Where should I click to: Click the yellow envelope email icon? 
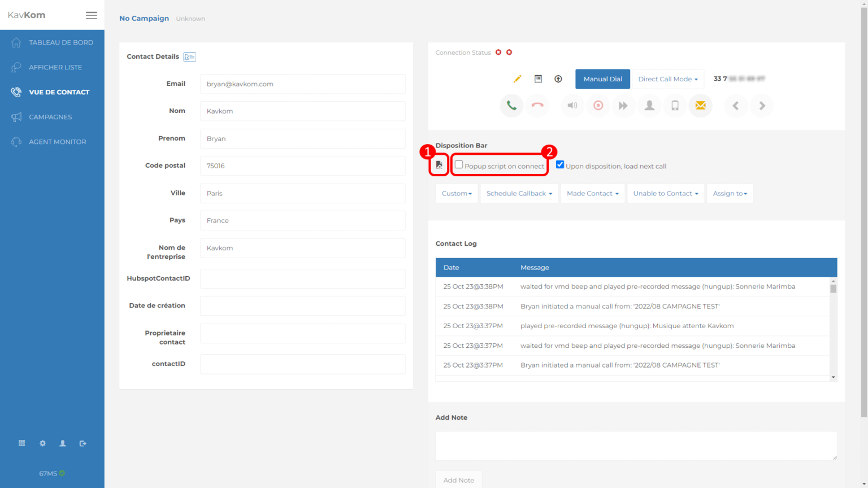[700, 106]
